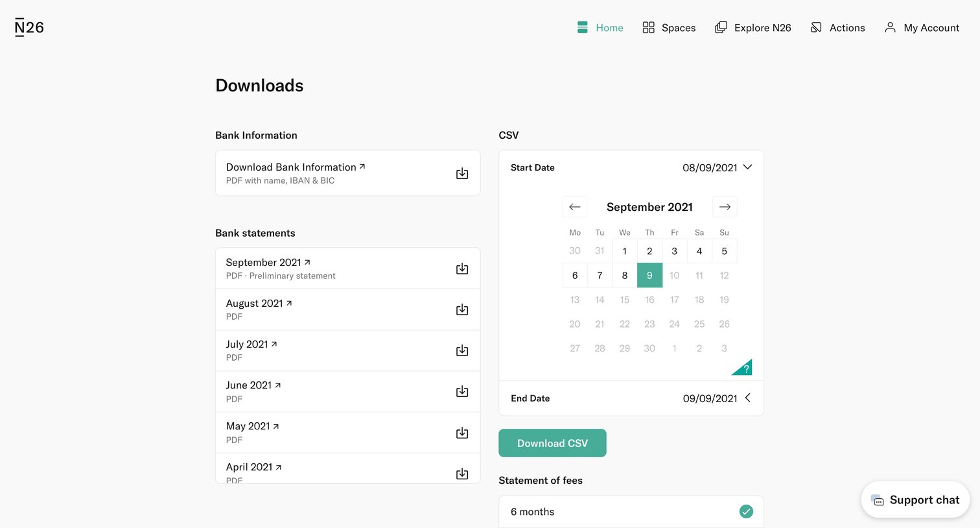Click the download icon for August 2021 statement

[x=462, y=309]
